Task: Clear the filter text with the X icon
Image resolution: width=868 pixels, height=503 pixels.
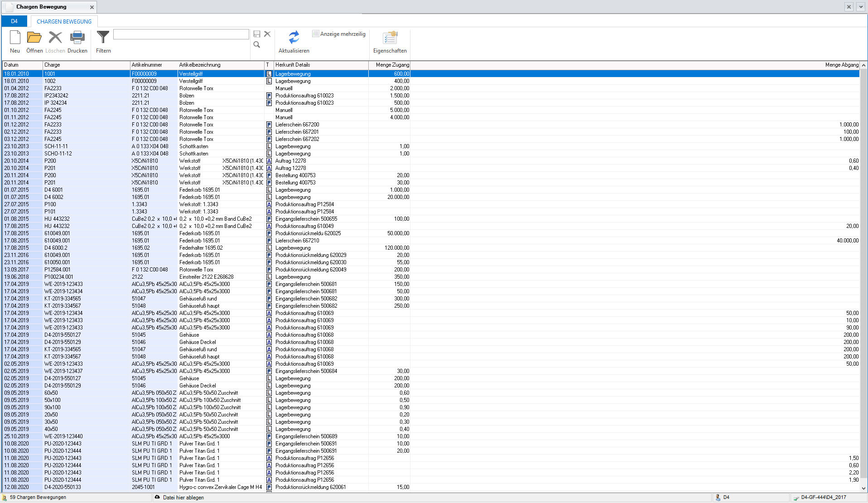Action: tap(267, 34)
